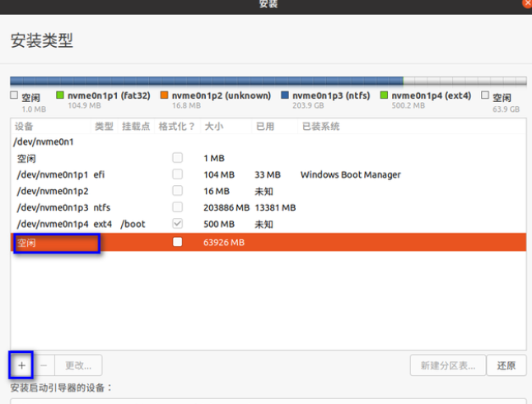Screen dimensions: 532x404
Task: Click the 设备 column header
Action: [x=25, y=127]
